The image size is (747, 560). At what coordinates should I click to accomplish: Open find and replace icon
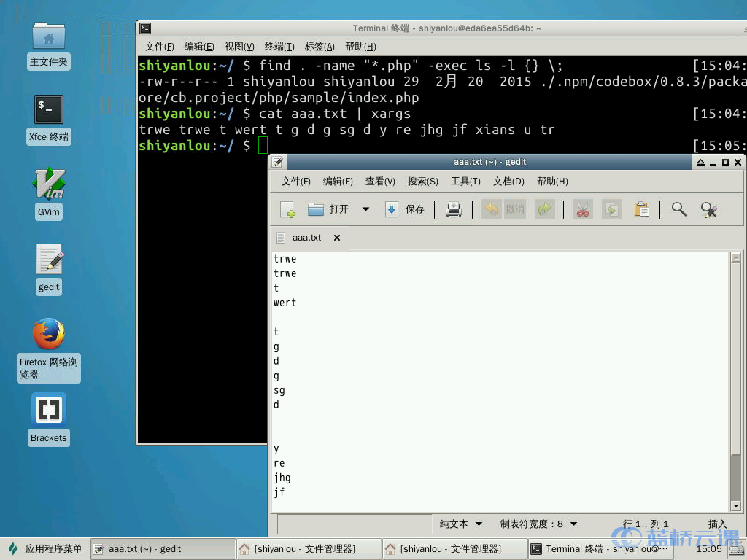pos(709,209)
